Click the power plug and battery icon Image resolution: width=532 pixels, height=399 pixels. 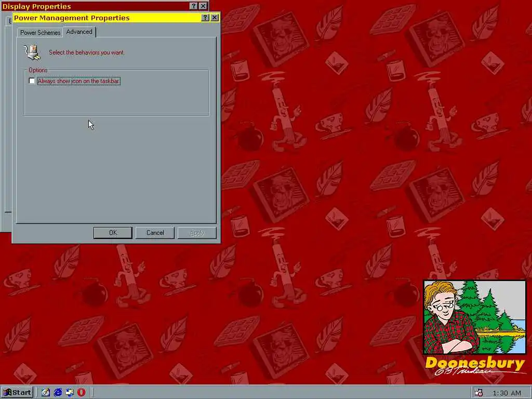[32, 52]
